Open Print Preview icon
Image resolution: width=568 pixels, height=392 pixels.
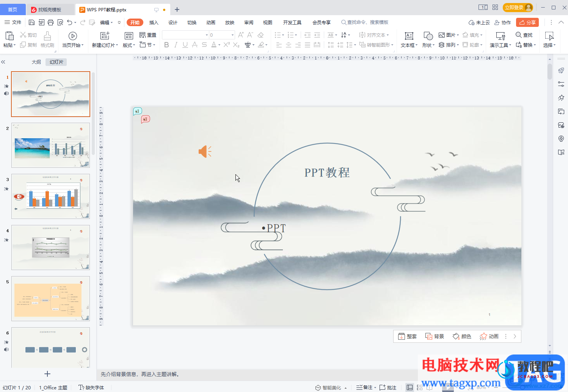click(60, 22)
